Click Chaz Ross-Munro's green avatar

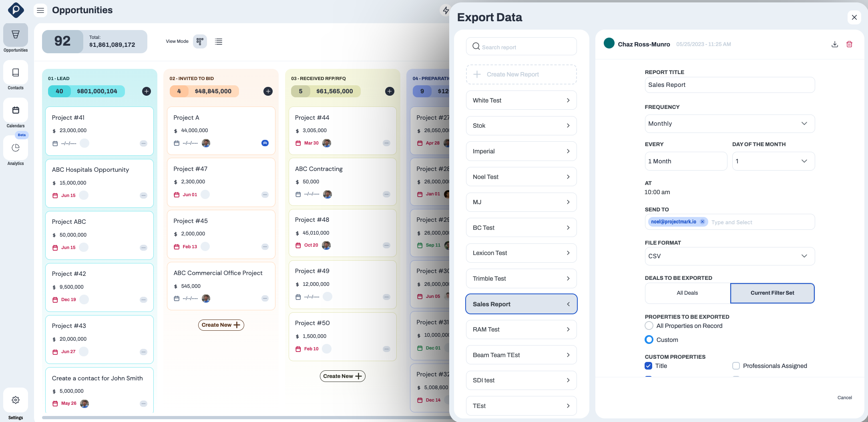pos(609,43)
